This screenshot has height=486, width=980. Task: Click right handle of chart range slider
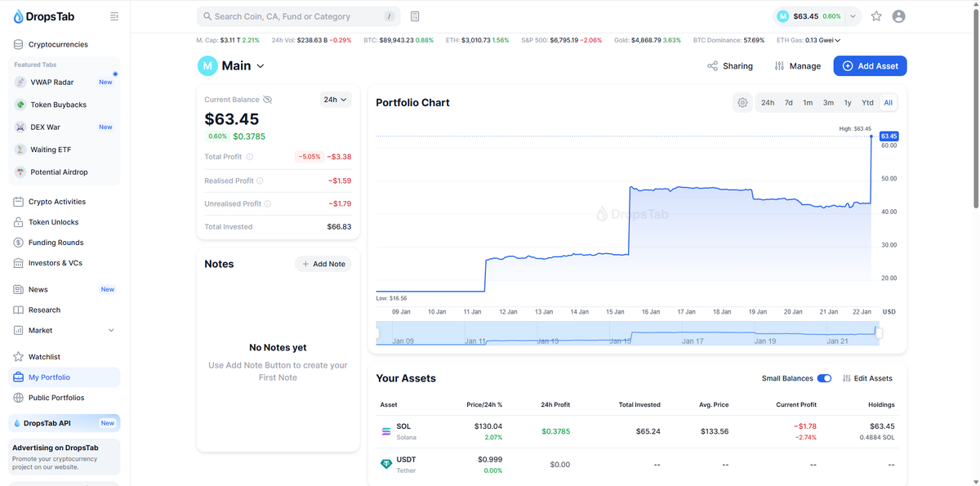[880, 333]
